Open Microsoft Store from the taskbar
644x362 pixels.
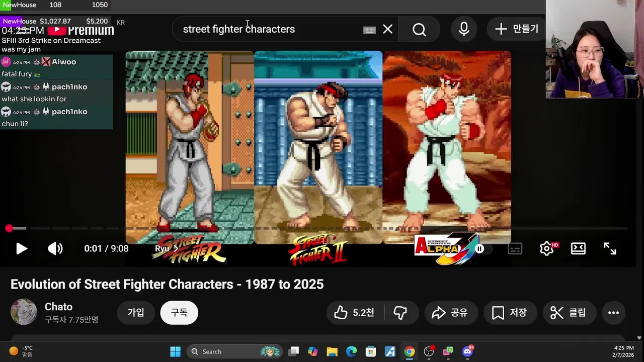pyautogui.click(x=371, y=351)
